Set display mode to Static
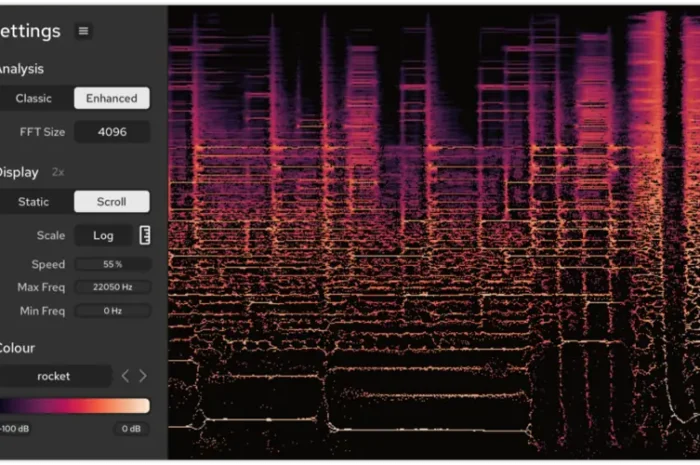The image size is (700, 465). click(34, 202)
